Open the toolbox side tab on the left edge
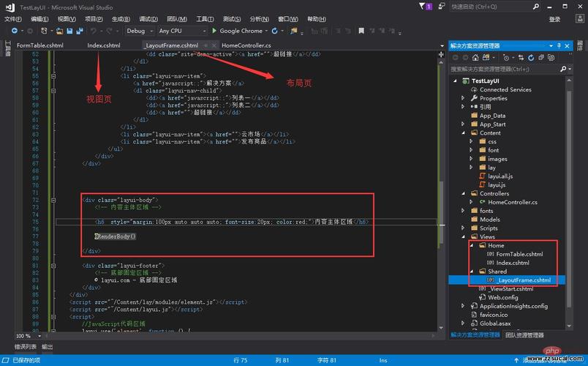 tap(8, 49)
